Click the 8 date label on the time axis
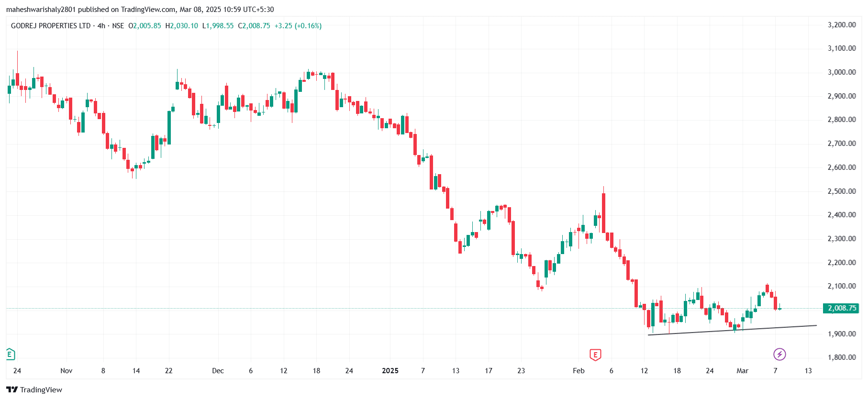868x400 pixels. [x=103, y=371]
